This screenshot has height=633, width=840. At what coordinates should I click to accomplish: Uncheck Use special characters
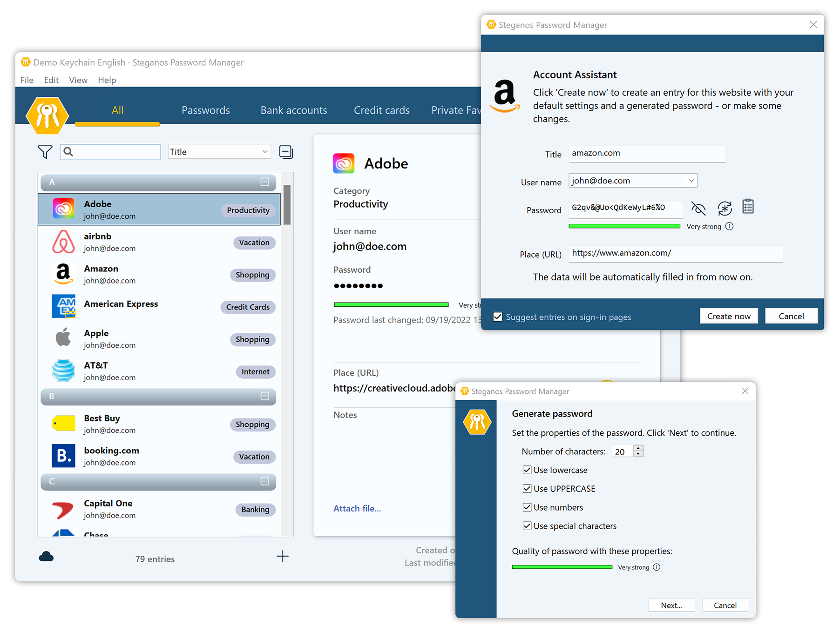click(527, 526)
